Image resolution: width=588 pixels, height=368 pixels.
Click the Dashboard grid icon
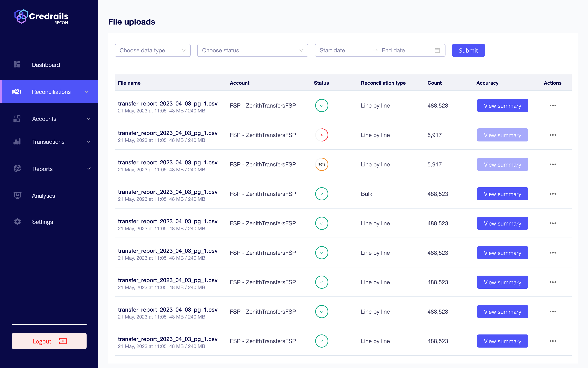click(x=17, y=64)
